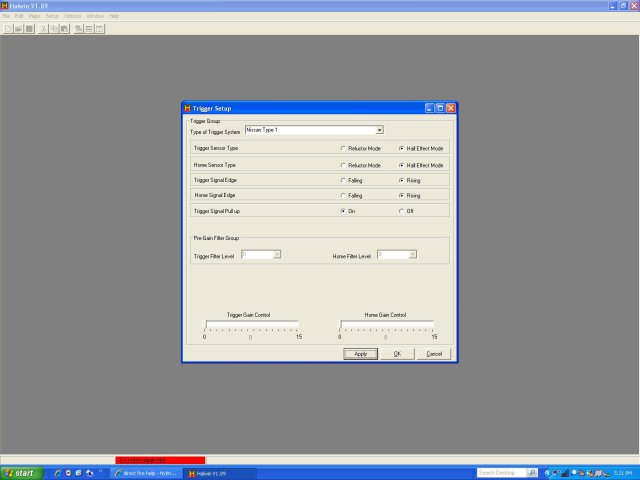Image resolution: width=640 pixels, height=480 pixels.
Task: Expand the Trigger Filter Level dropdown
Action: click(x=277, y=255)
